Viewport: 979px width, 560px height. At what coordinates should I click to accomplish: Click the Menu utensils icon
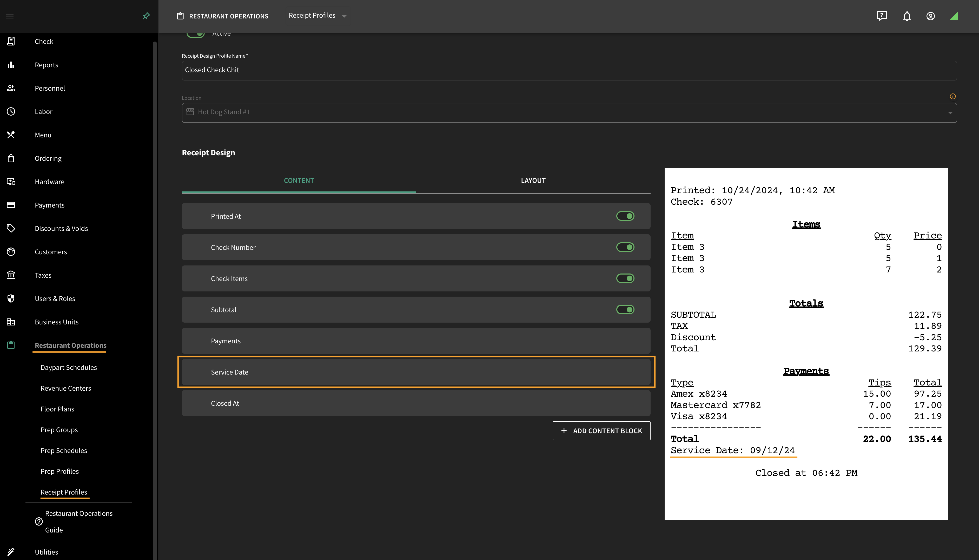[x=11, y=135]
